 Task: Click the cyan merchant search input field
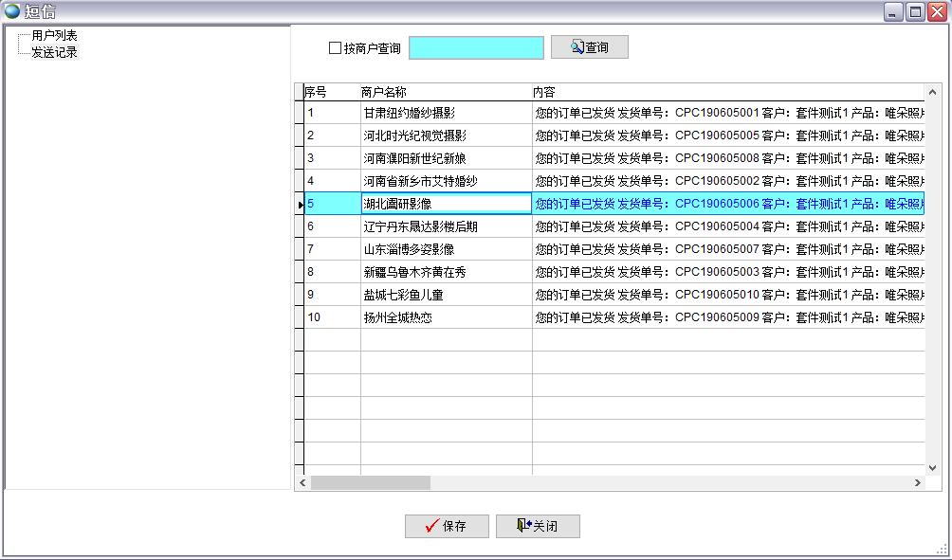(x=476, y=46)
